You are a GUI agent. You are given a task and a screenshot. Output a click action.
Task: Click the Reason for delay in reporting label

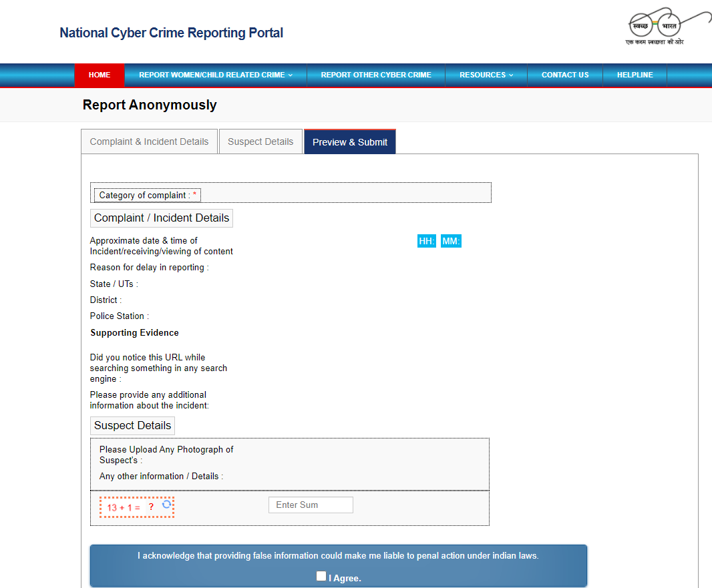pos(150,267)
